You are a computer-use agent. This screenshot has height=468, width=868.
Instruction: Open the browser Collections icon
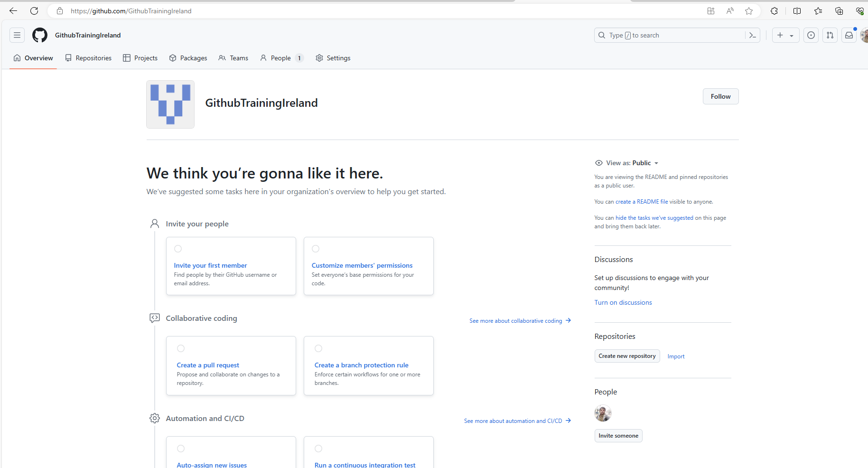tap(839, 11)
